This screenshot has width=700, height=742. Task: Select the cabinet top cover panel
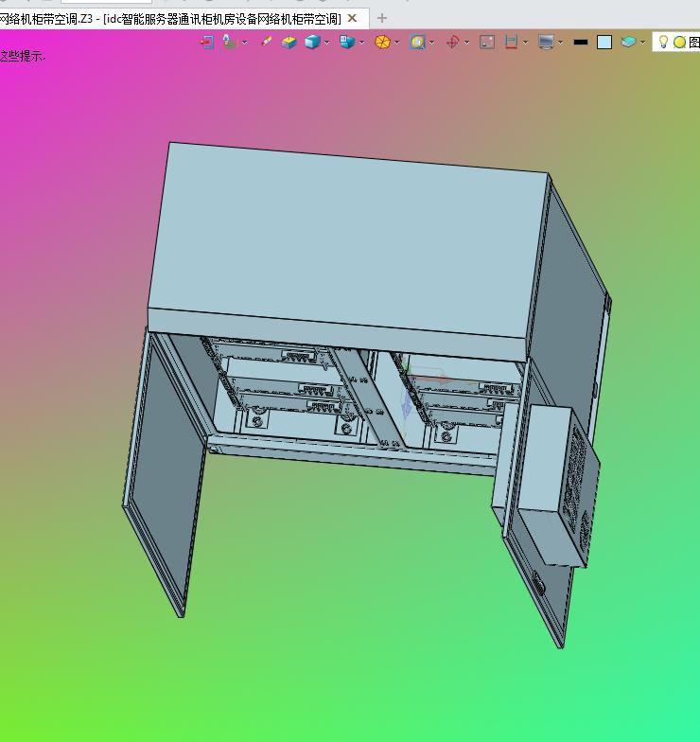point(348,241)
